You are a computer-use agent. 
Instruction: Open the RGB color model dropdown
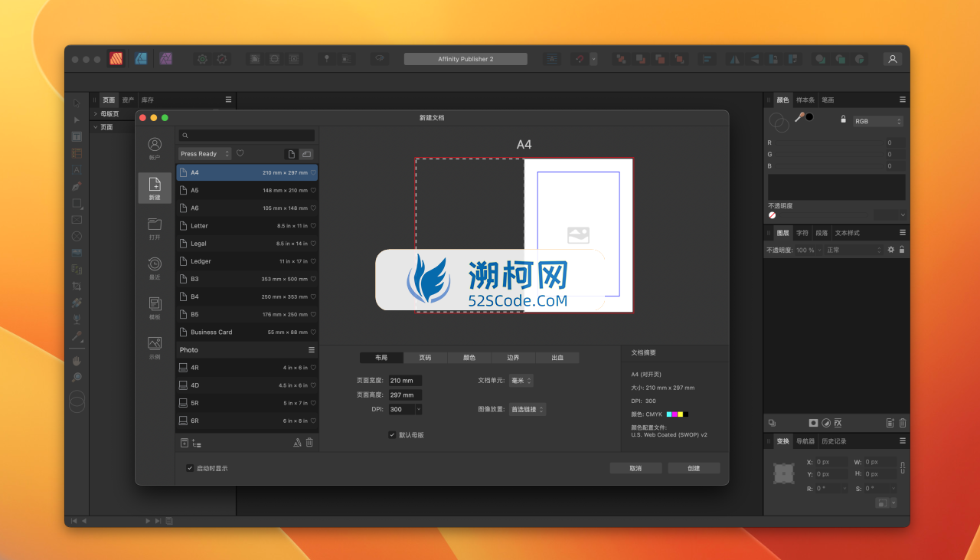(878, 121)
